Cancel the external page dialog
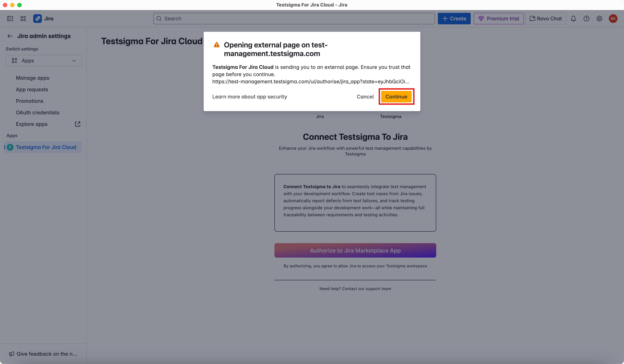The width and height of the screenshot is (624, 364). tap(365, 97)
